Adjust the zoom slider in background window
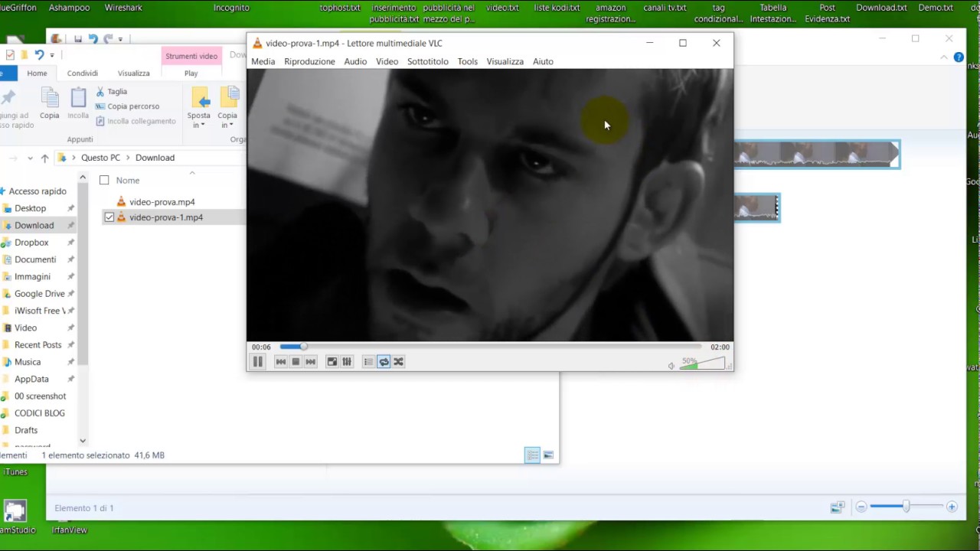980x551 pixels. [906, 507]
